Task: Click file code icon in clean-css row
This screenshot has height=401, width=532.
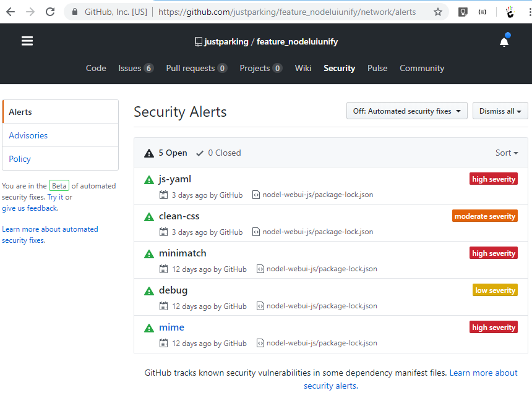Action: click(x=256, y=232)
